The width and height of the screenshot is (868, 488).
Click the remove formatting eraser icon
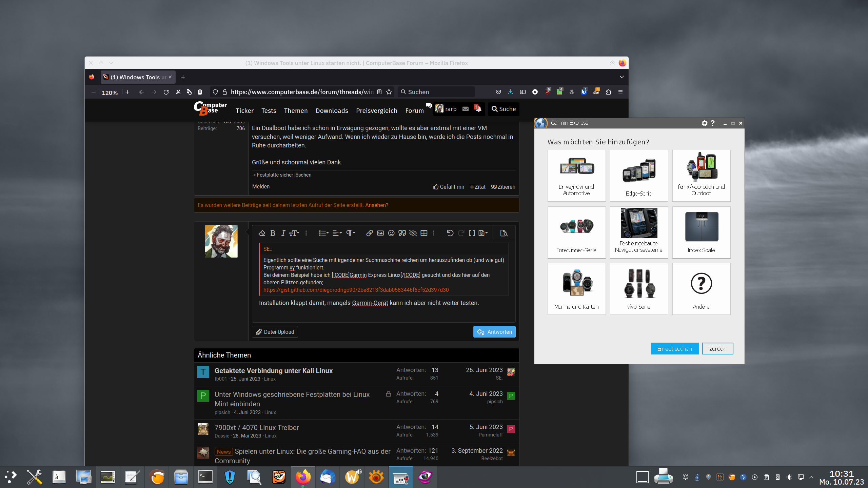pyautogui.click(x=262, y=233)
